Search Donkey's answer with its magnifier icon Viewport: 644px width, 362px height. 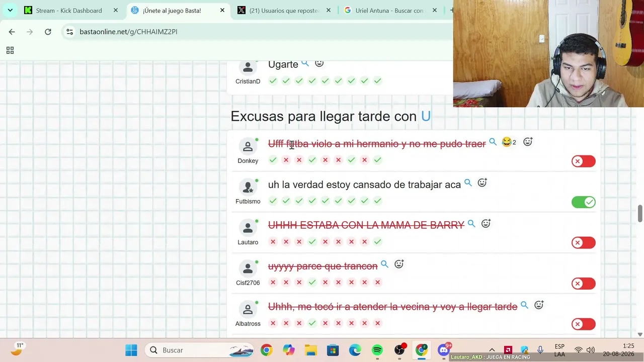point(493,142)
